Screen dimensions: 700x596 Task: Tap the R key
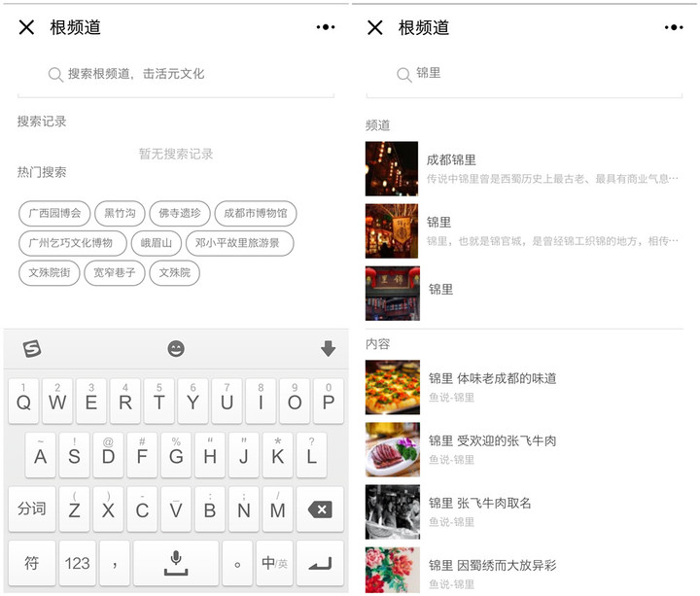tap(125, 402)
